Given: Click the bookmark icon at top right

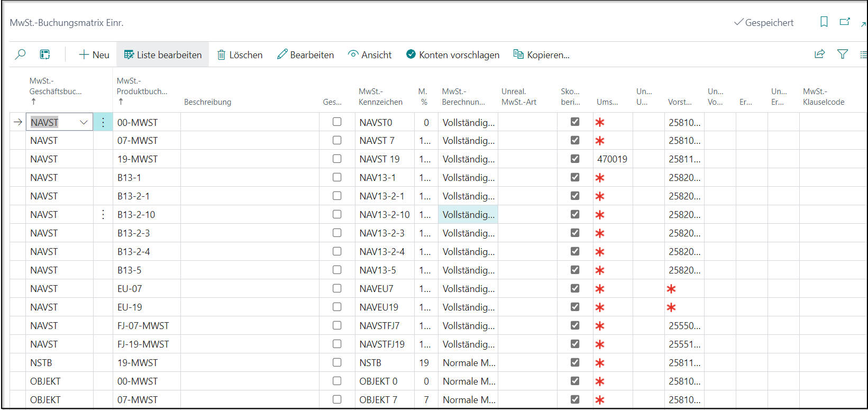Looking at the screenshot, I should tap(824, 22).
